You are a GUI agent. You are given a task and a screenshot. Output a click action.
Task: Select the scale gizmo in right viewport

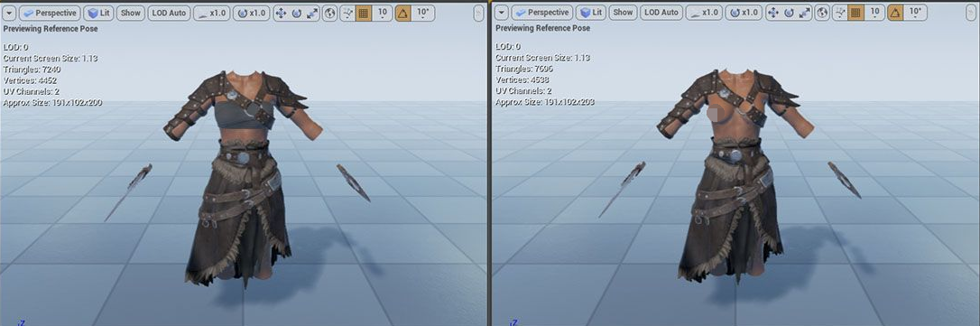804,13
